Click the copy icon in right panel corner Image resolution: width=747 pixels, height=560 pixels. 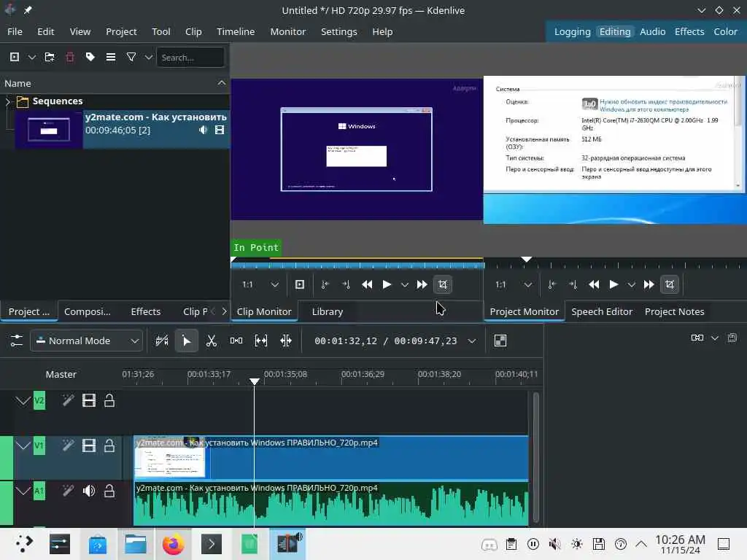[x=732, y=338]
